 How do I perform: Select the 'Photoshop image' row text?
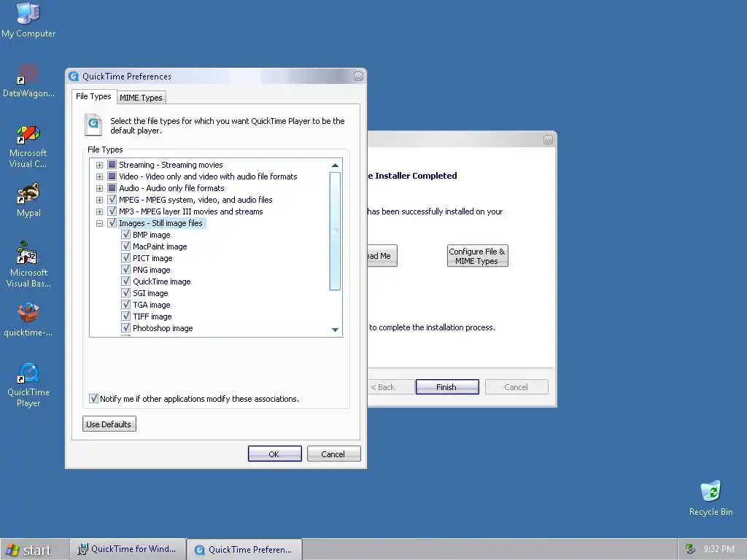[163, 328]
